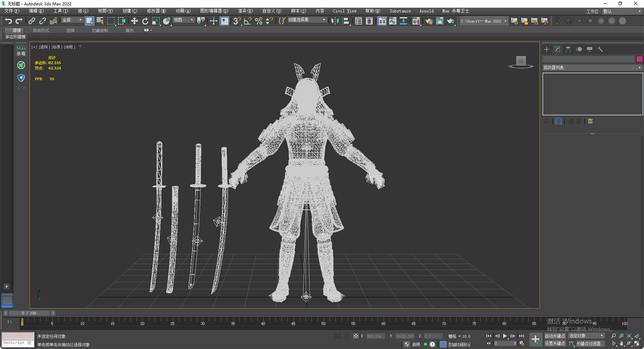
Task: Activate the Select and Scale tool
Action: coord(155,21)
